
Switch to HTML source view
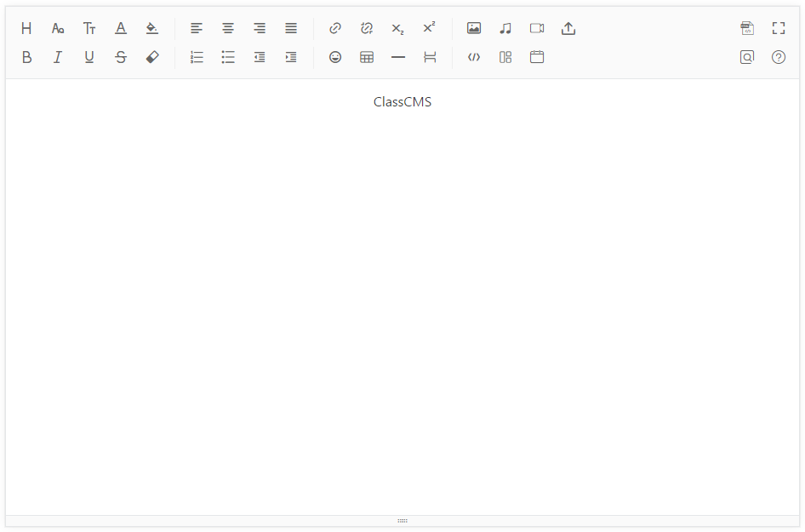pos(747,28)
